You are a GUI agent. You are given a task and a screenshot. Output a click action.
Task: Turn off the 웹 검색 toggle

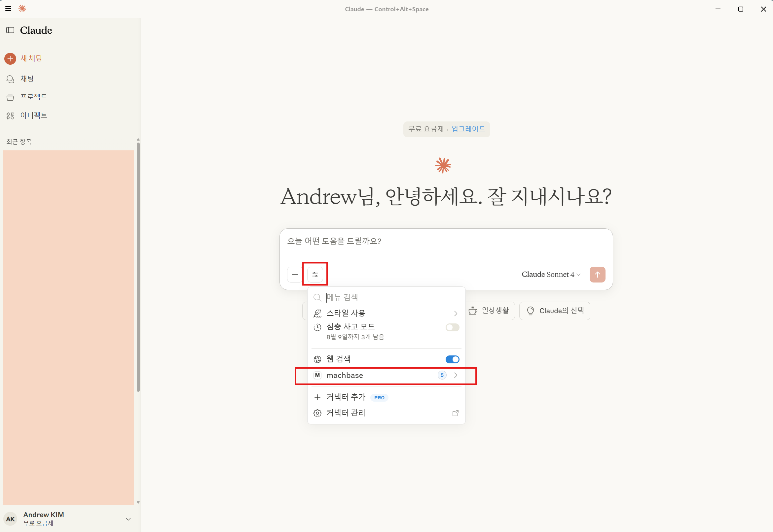coord(452,359)
